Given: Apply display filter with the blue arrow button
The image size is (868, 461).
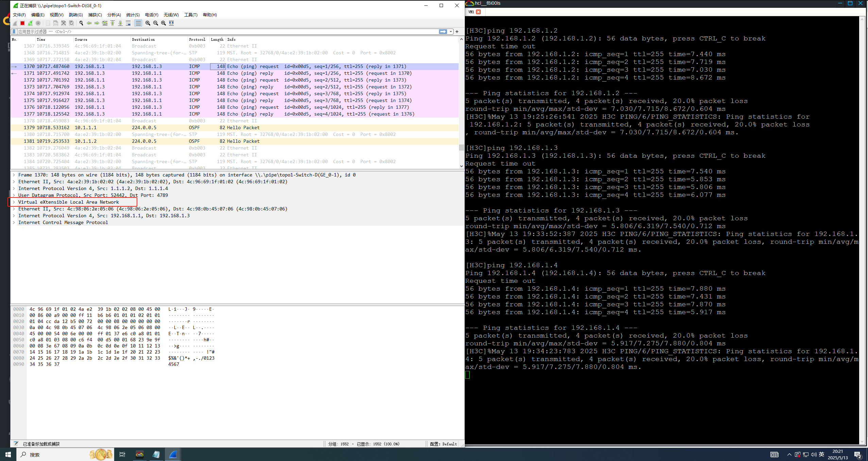Looking at the screenshot, I should pyautogui.click(x=443, y=32).
